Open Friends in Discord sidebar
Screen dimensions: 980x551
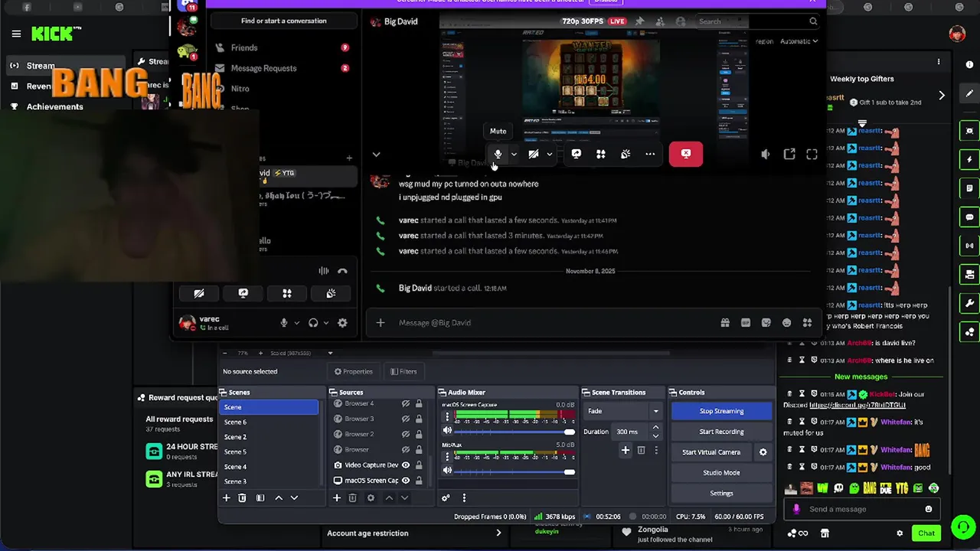[282, 47]
